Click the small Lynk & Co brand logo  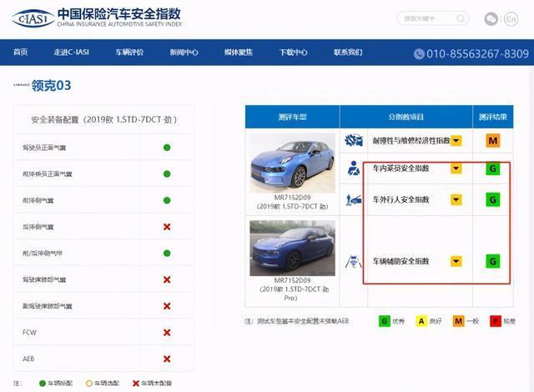pos(21,85)
